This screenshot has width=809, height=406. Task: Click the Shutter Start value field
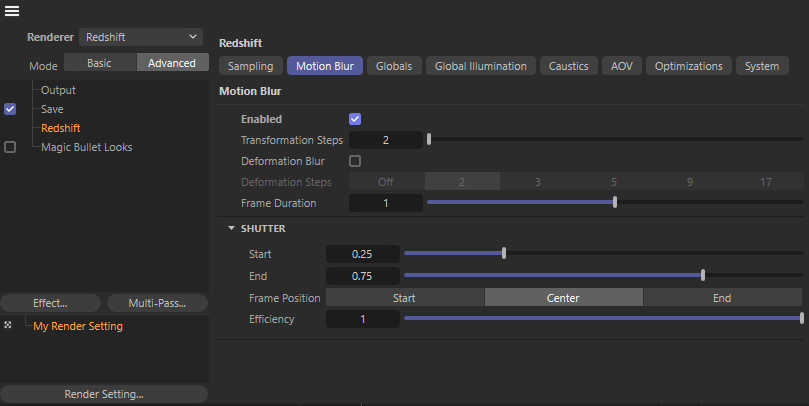point(363,254)
